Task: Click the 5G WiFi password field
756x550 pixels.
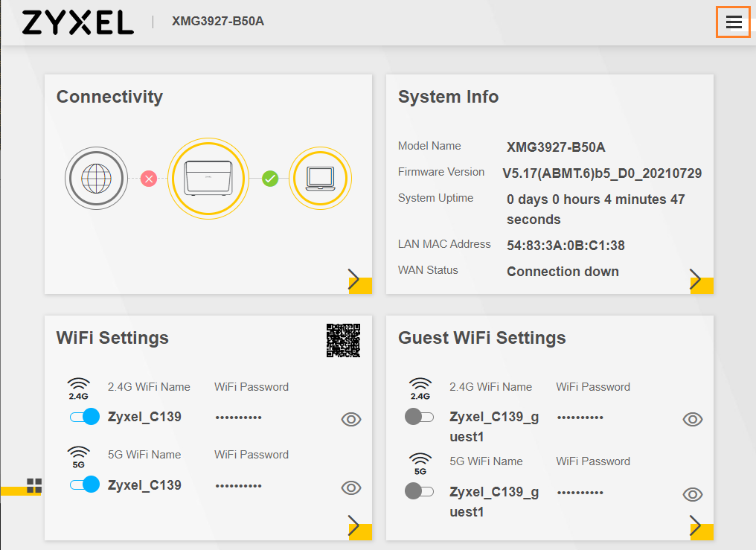Action: click(x=239, y=485)
